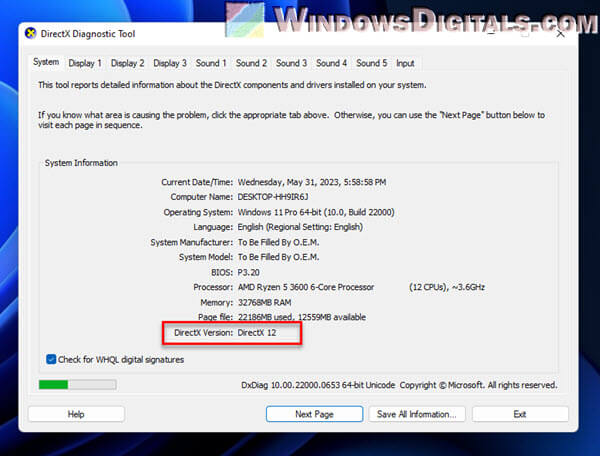Open the Input tab
The height and width of the screenshot is (456, 600).
click(x=405, y=63)
